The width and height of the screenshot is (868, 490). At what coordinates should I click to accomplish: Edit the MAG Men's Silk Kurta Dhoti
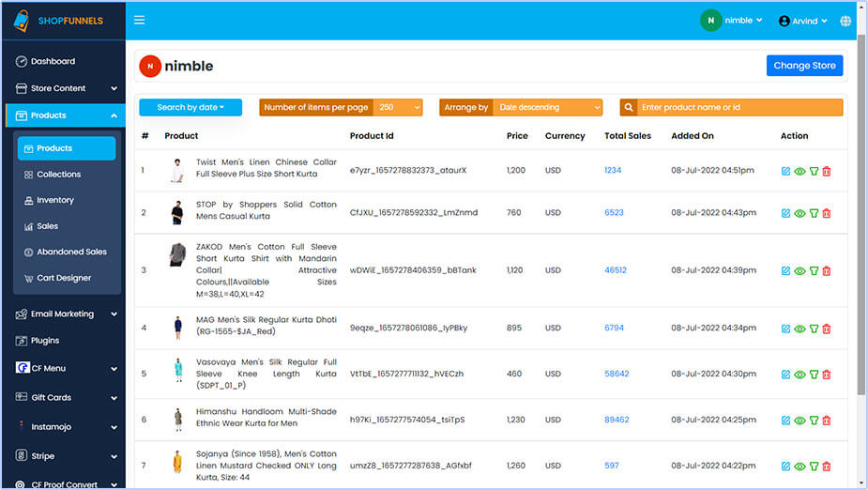(785, 329)
